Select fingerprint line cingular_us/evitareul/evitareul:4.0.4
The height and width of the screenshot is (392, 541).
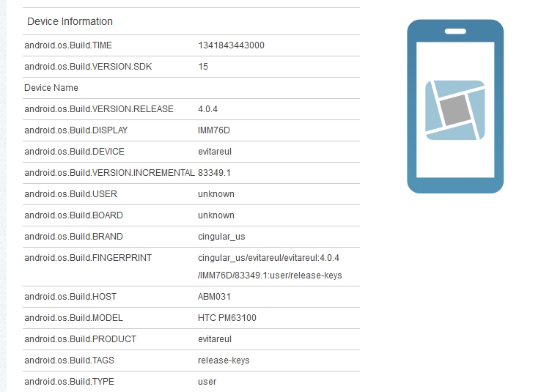pyautogui.click(x=269, y=258)
